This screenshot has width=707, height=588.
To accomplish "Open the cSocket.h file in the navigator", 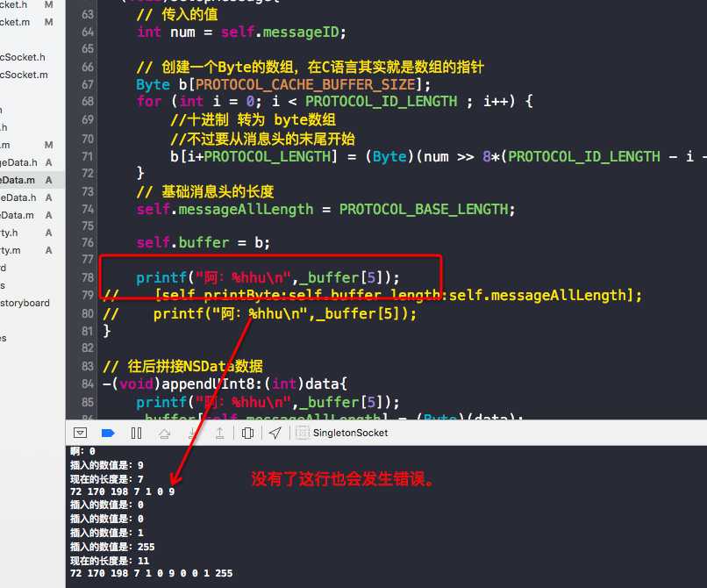I will [x=23, y=57].
